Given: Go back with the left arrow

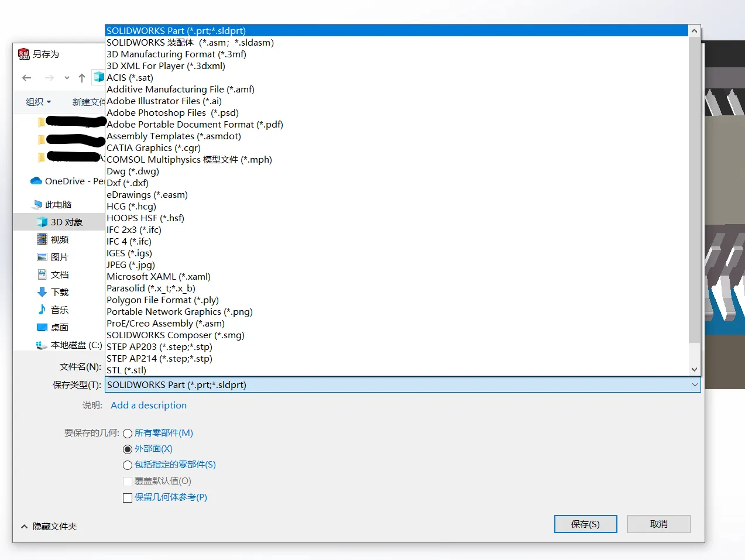Looking at the screenshot, I should [x=27, y=78].
